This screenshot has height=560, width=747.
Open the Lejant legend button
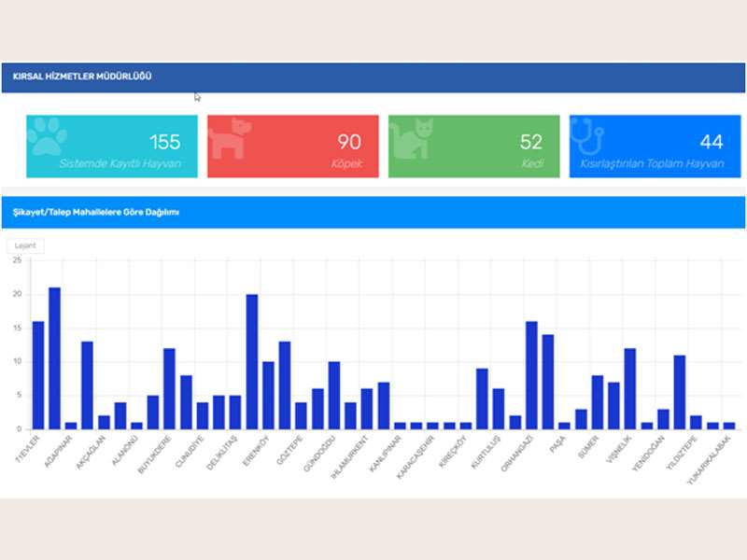(25, 245)
